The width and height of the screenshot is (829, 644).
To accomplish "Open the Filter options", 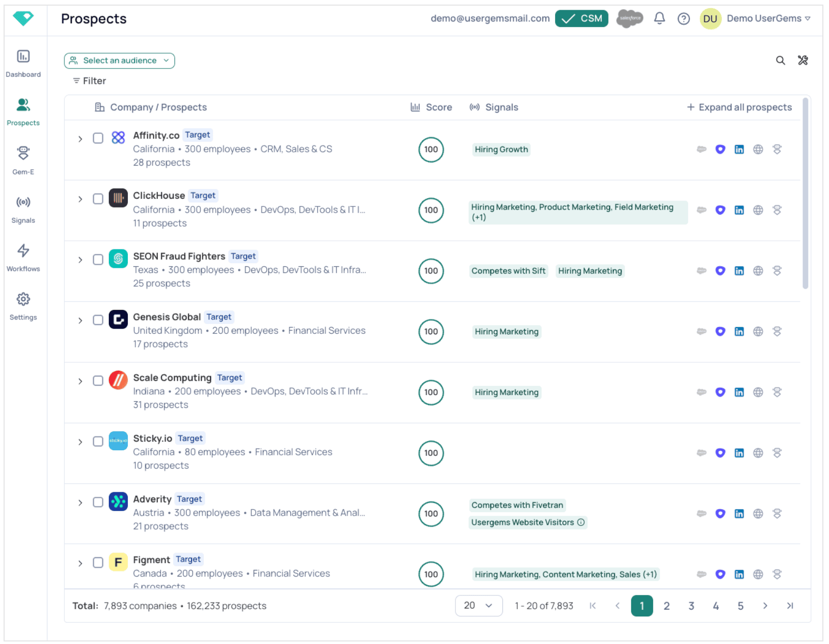I will (x=89, y=81).
